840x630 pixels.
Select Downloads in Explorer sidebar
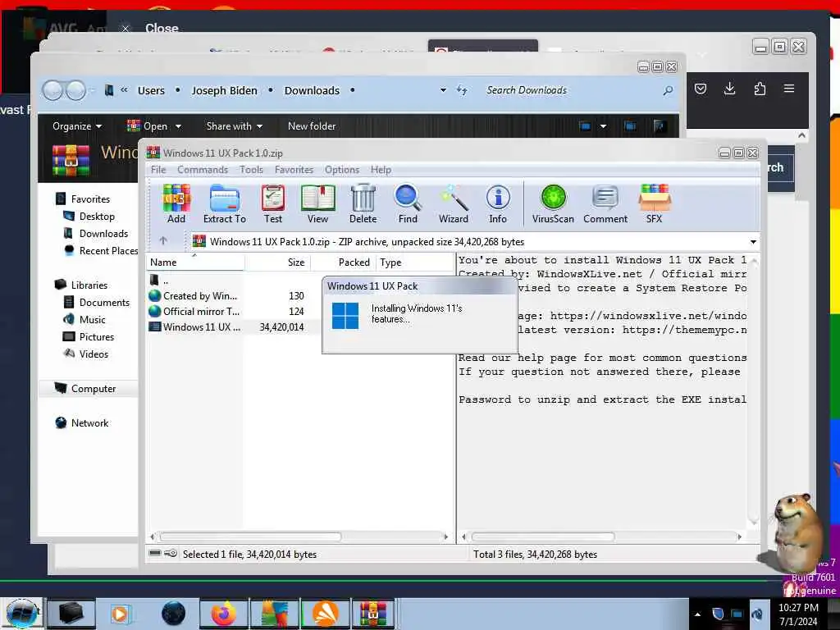[103, 234]
